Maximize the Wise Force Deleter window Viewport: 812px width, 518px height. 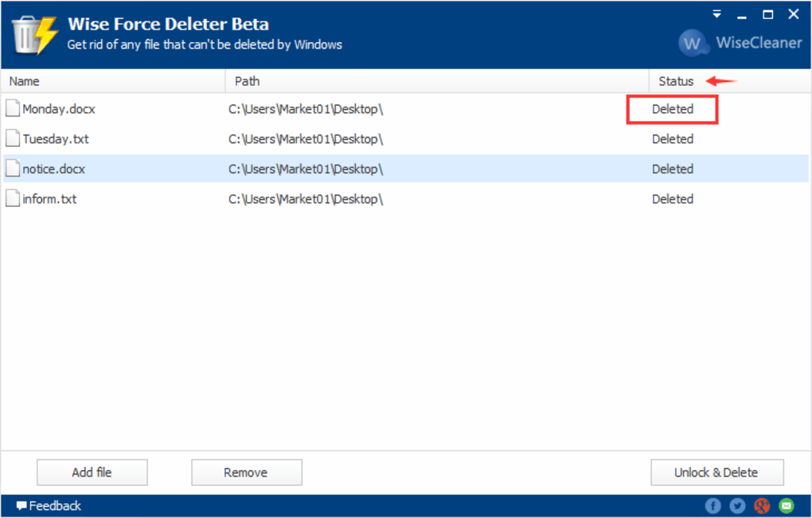coord(767,14)
